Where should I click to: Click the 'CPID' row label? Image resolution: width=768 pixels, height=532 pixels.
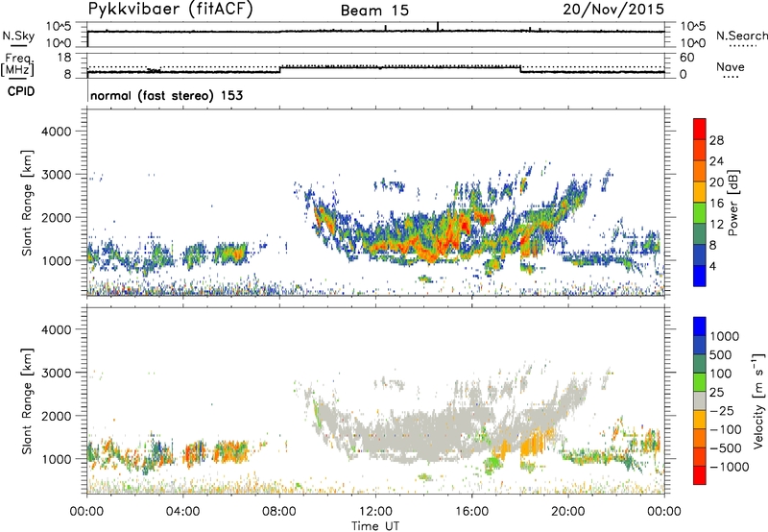click(21, 91)
